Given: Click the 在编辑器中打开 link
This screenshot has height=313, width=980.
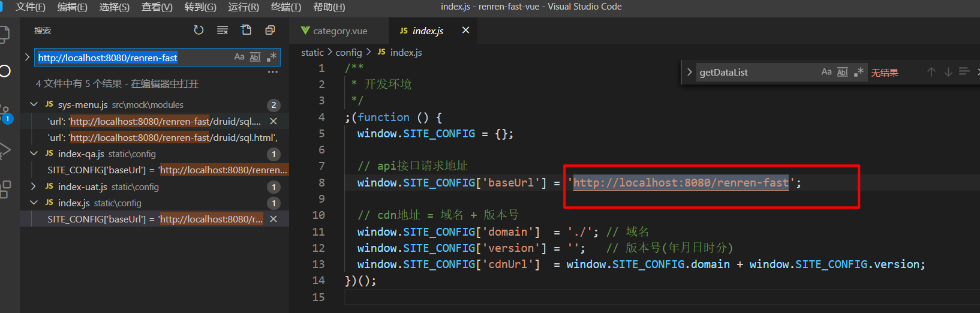Looking at the screenshot, I should coord(164,84).
